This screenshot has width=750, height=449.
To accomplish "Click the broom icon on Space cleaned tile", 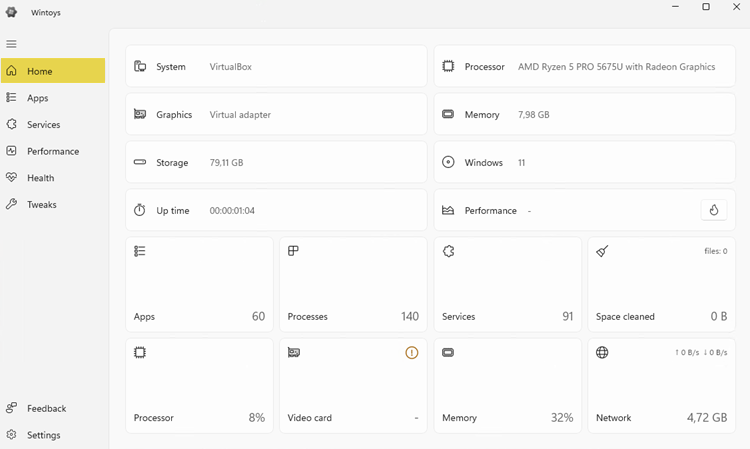I will click(x=602, y=252).
